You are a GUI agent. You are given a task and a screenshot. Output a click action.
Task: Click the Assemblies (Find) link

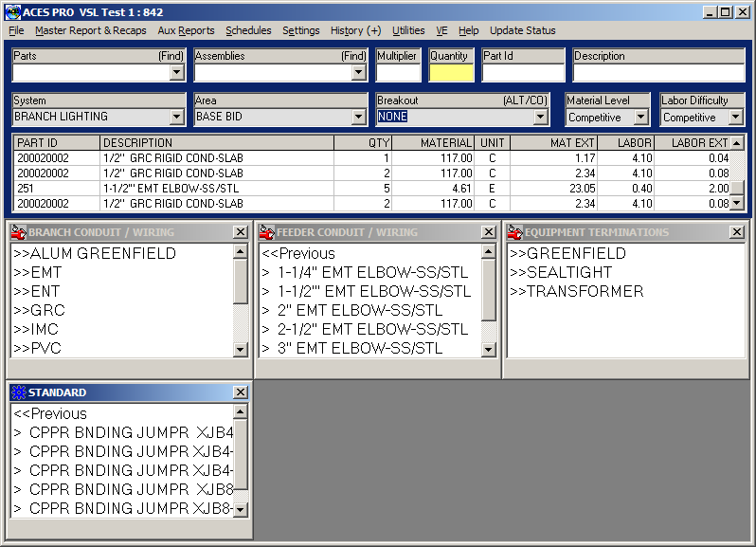coord(353,56)
